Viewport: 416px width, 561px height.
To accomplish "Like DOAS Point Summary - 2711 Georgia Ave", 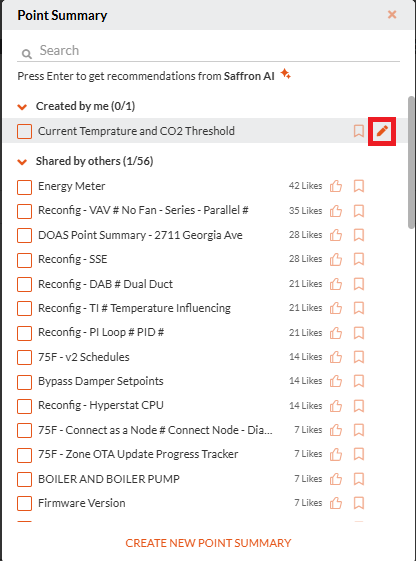I will (x=336, y=235).
